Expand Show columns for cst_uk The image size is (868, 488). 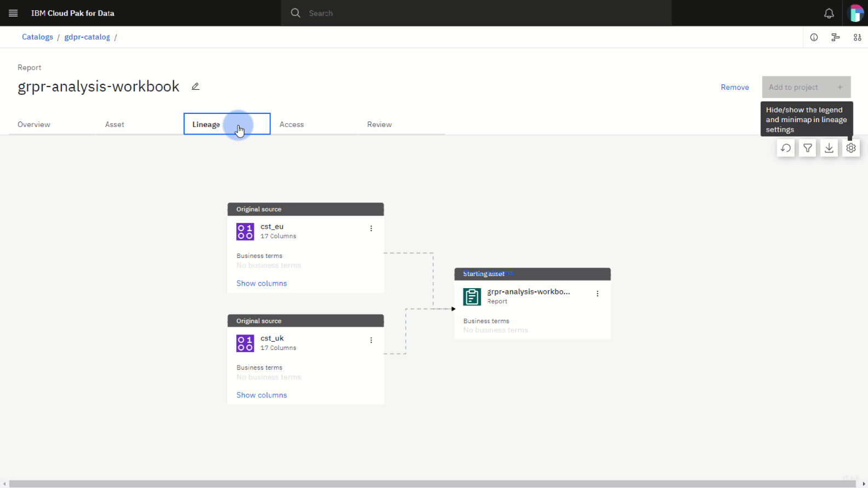pyautogui.click(x=261, y=395)
